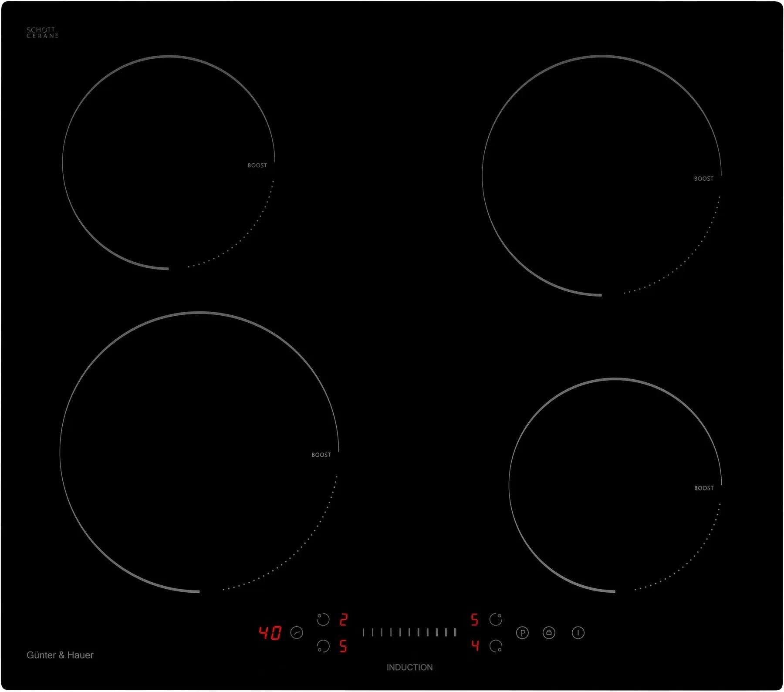Click BOOST label on large bottom-left zone
Screen dimensions: 784x692
321,455
